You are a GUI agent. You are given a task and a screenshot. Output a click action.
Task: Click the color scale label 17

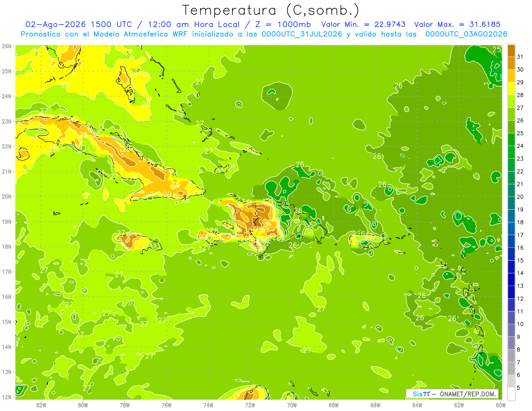click(520, 235)
